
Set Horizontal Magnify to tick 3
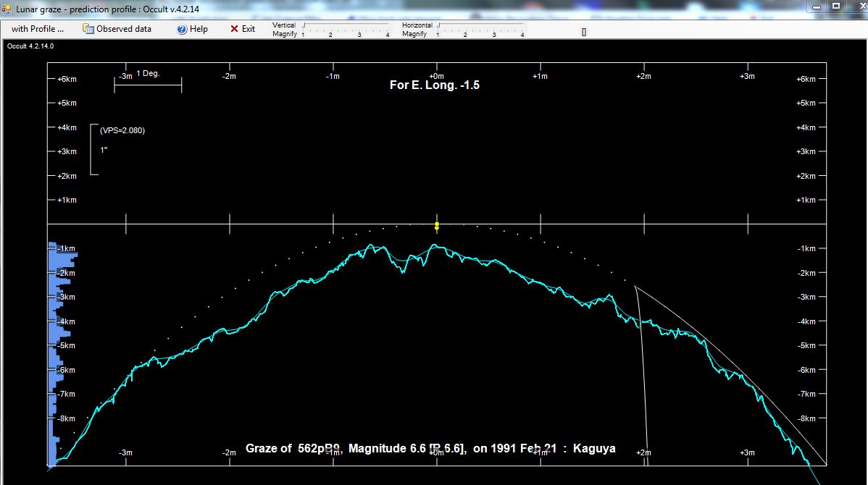click(x=494, y=25)
